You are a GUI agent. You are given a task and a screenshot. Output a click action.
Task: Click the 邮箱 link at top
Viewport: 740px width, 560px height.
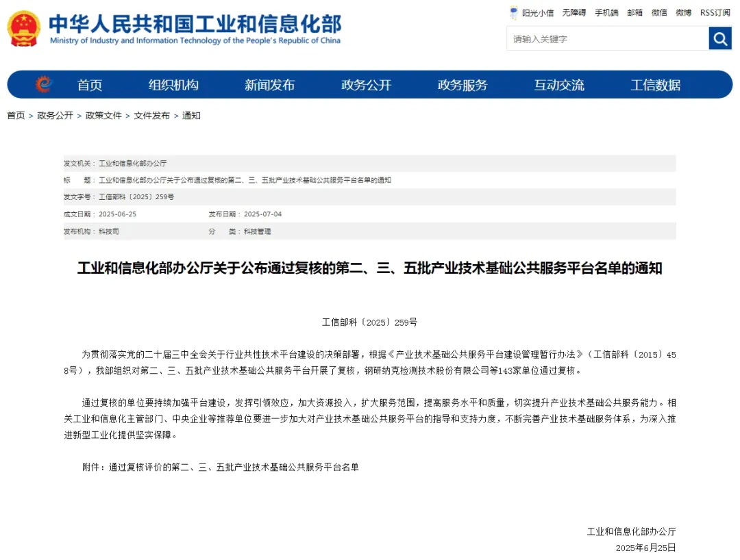tap(634, 12)
